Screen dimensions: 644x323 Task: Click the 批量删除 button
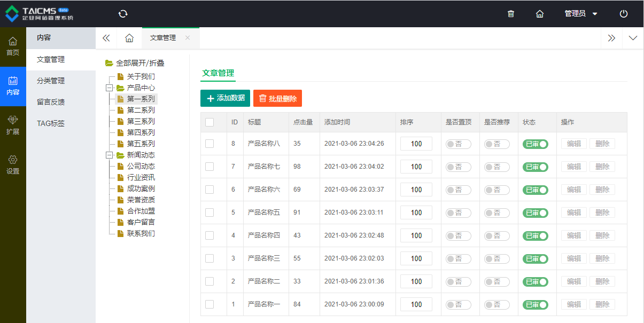click(x=277, y=98)
